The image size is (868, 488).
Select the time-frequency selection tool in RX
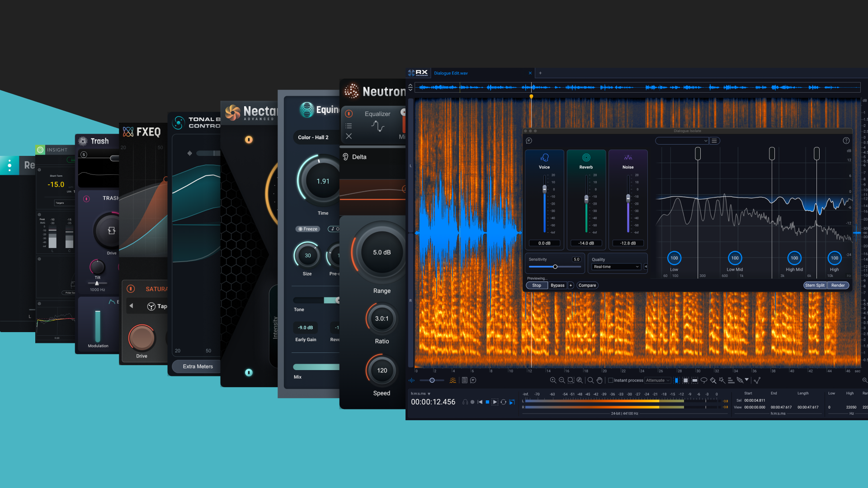pos(685,380)
